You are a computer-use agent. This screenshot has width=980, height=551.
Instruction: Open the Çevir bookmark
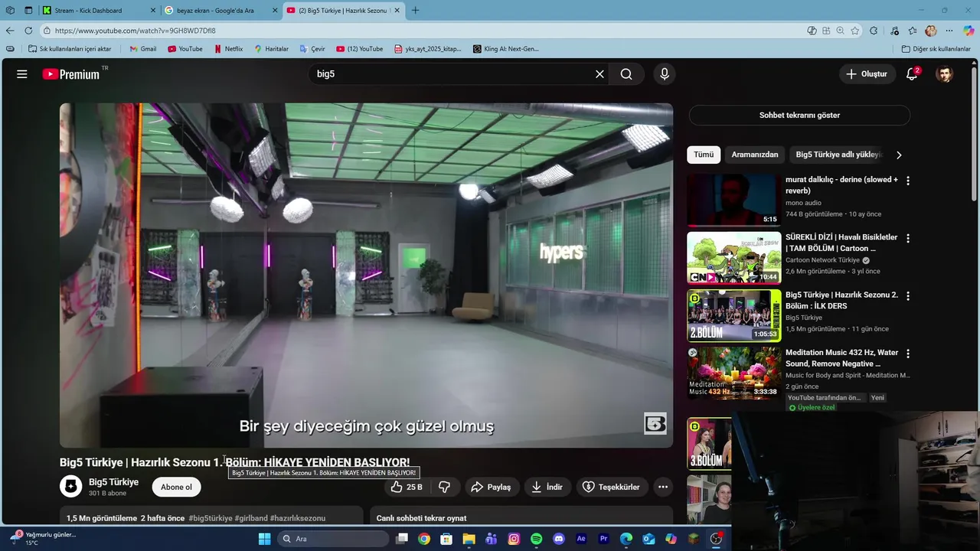(x=312, y=49)
